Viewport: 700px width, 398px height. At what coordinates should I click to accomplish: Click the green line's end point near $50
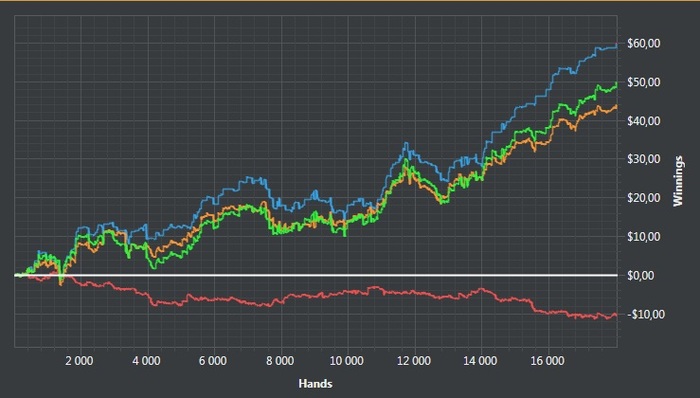click(x=617, y=83)
